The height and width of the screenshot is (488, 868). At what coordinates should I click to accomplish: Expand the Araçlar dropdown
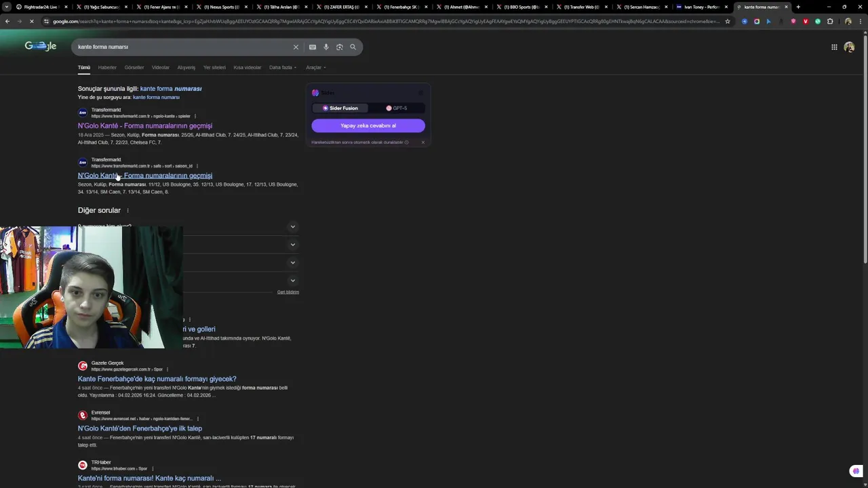pyautogui.click(x=316, y=67)
